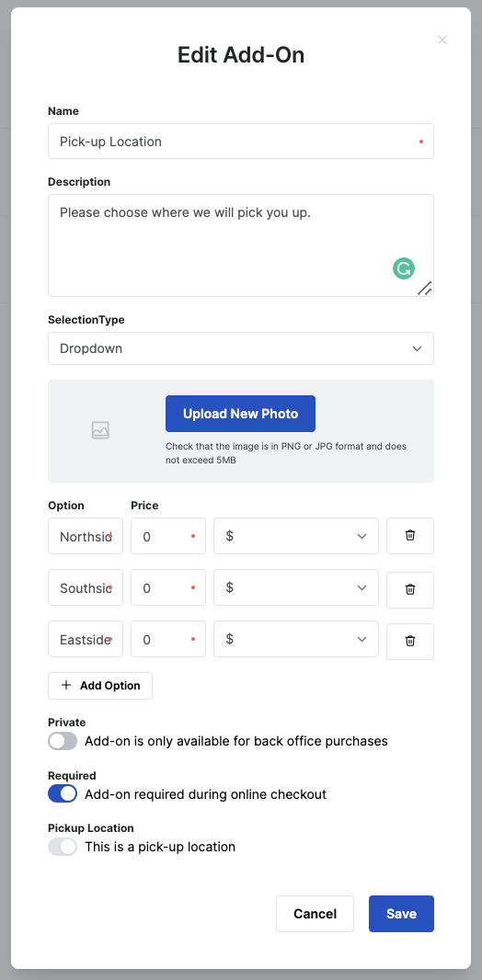This screenshot has height=980, width=482.
Task: Expand the Northside currency dropdown
Action: (x=295, y=536)
